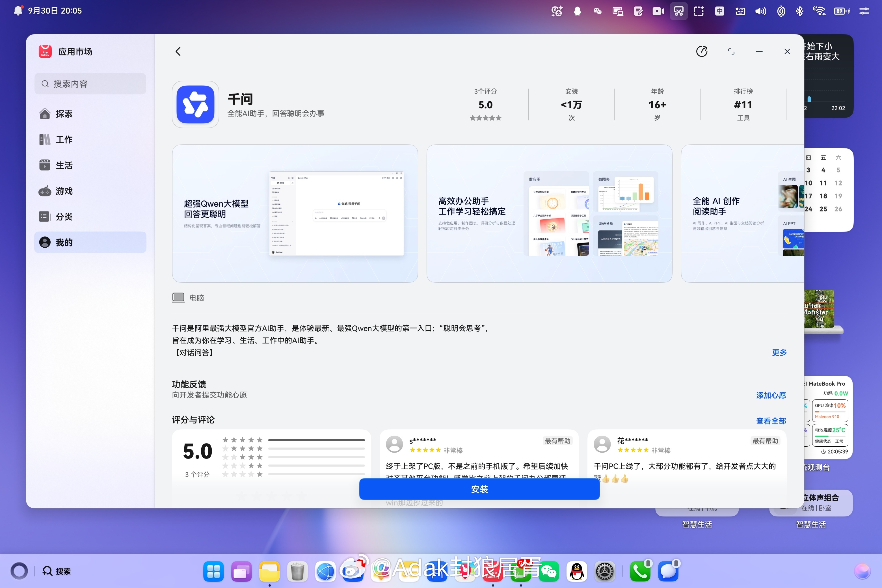Start screen recording from status bar

pos(658,11)
